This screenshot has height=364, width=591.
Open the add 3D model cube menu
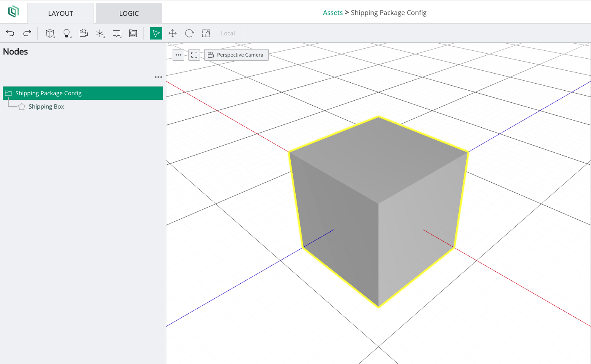click(x=50, y=33)
